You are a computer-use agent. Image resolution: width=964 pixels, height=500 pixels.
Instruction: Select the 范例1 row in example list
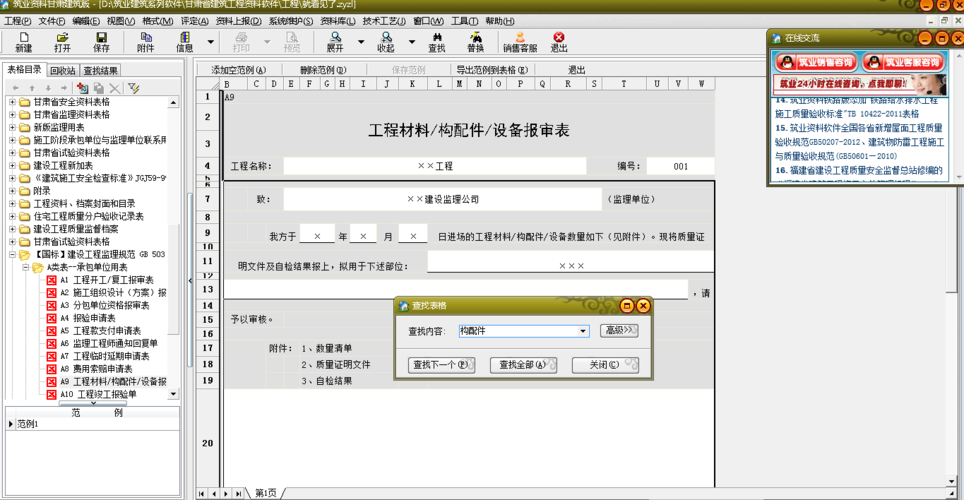tap(92, 424)
